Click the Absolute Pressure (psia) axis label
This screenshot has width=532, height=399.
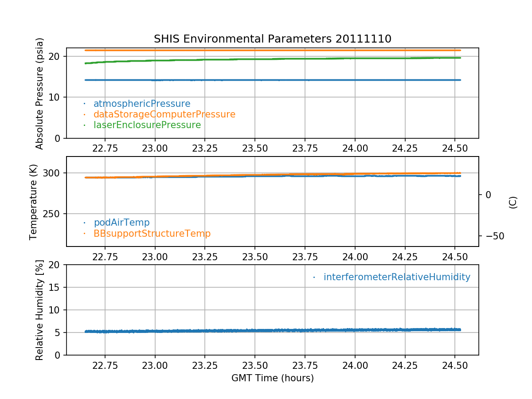pyautogui.click(x=40, y=93)
